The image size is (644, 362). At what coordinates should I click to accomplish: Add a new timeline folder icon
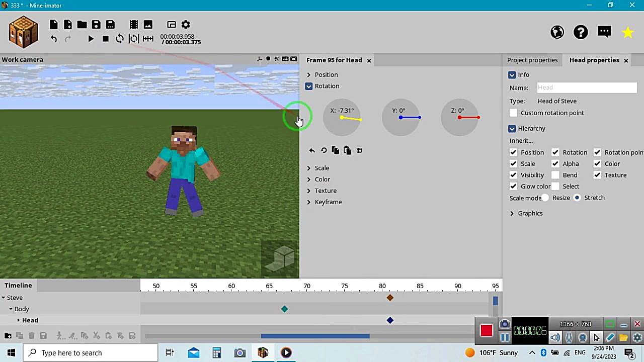8,335
